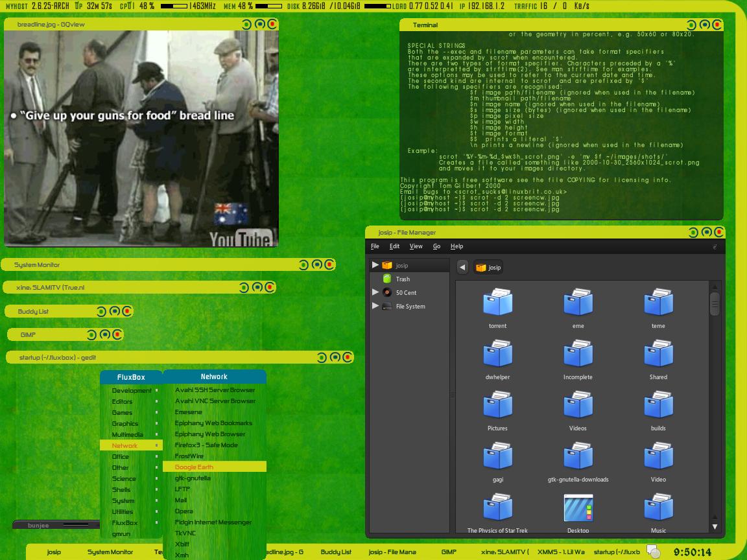
Task: Open The Physics of Star Trek folder
Action: tap(497, 507)
